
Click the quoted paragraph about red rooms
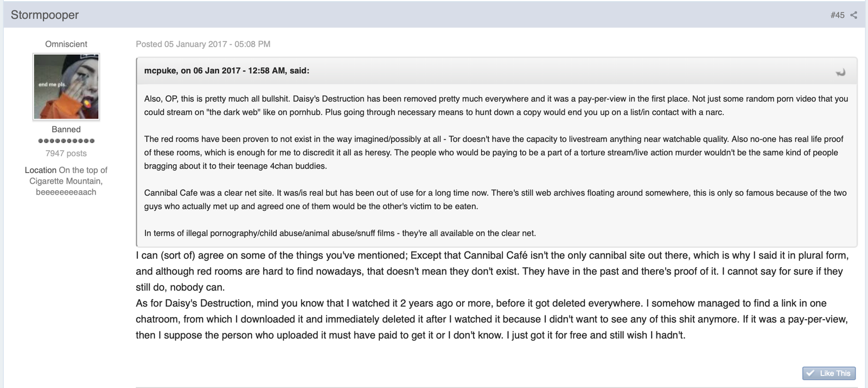(x=494, y=152)
